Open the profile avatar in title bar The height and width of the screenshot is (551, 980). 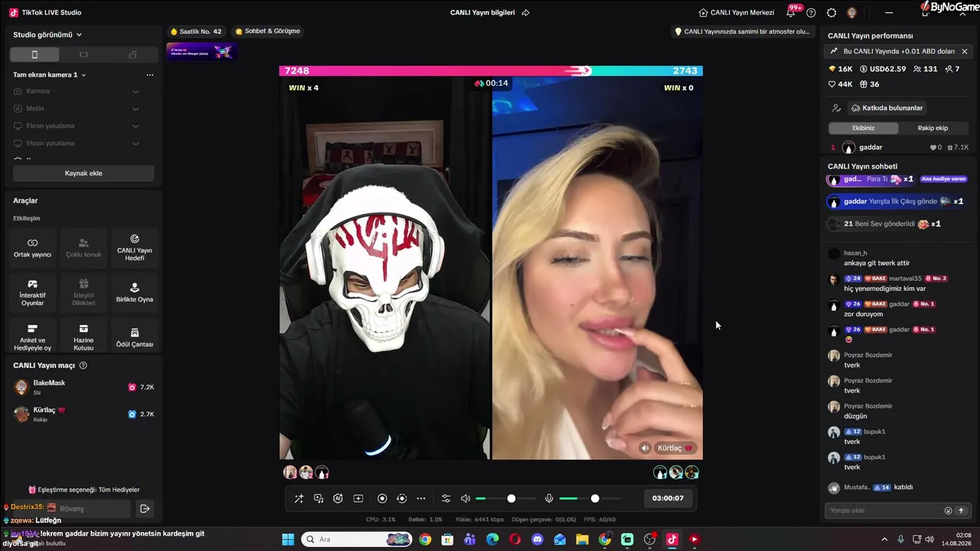(x=851, y=12)
